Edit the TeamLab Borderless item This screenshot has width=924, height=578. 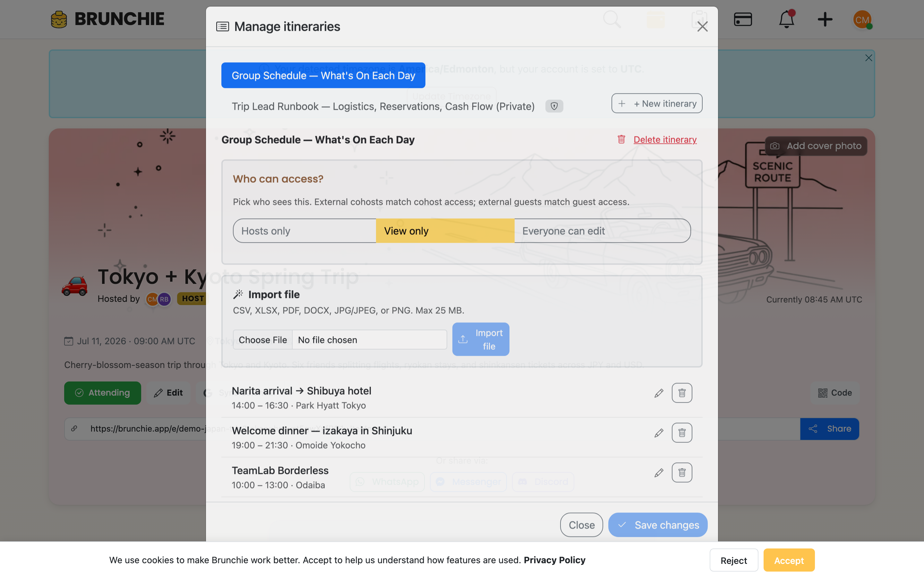659,472
